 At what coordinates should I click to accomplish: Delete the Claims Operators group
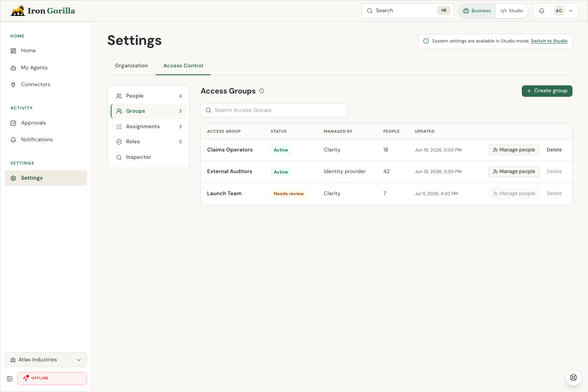coord(554,150)
